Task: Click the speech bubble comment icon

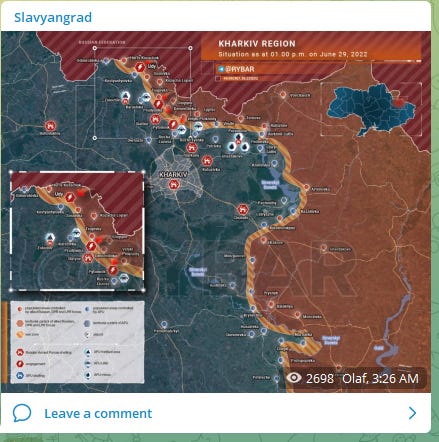Action: coord(22,413)
